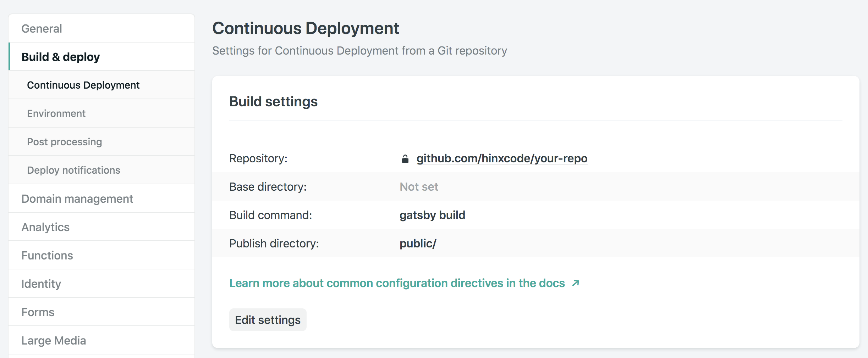The height and width of the screenshot is (358, 868).
Task: Go to Continuous Deployment subsection
Action: (83, 85)
